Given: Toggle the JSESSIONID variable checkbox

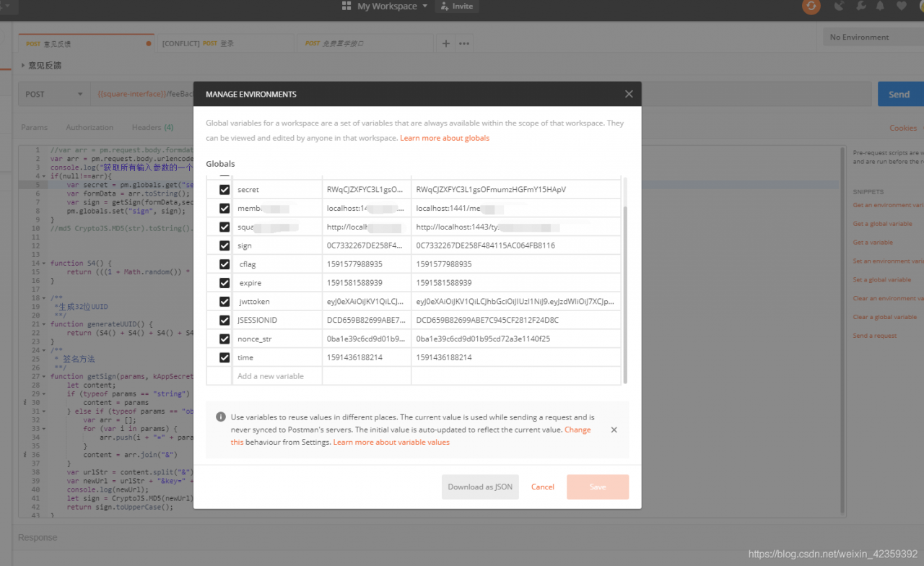Looking at the screenshot, I should (x=224, y=320).
